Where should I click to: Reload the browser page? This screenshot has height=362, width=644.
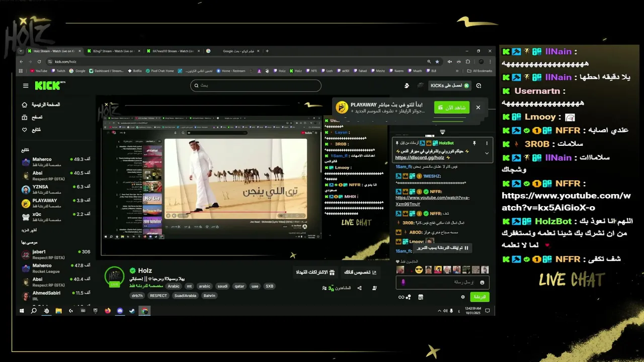point(40,61)
